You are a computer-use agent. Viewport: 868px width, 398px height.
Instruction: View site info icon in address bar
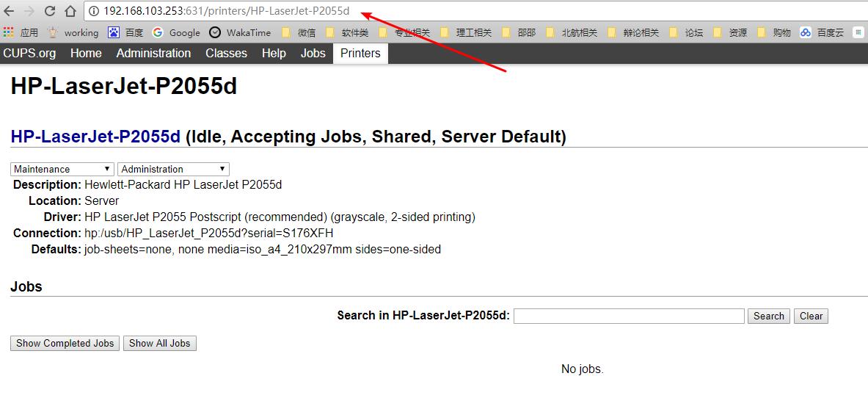point(94,10)
